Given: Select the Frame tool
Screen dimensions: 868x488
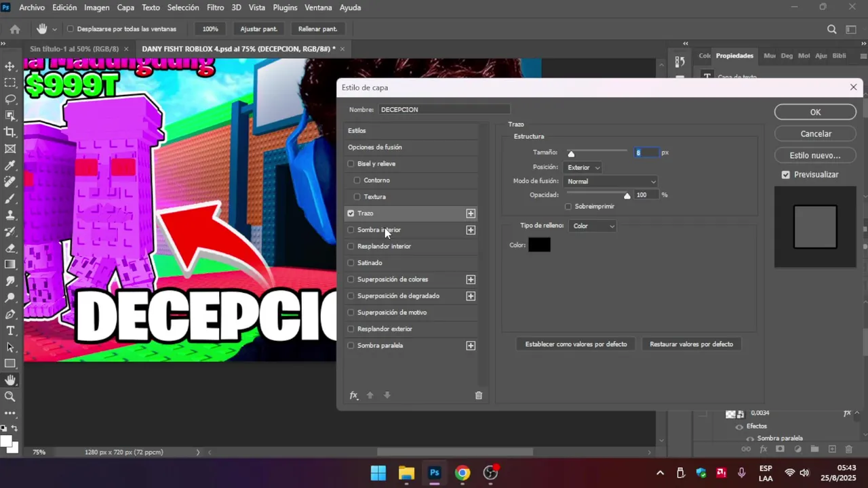Looking at the screenshot, I should pos(10,148).
